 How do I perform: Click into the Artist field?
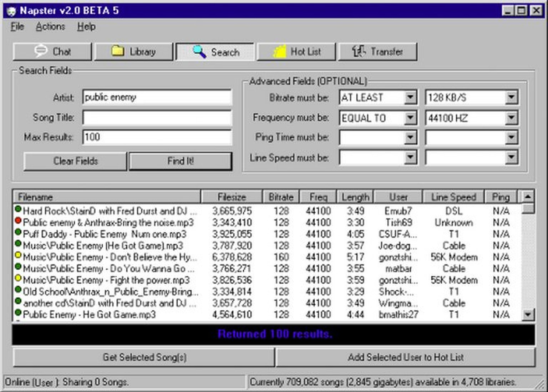click(157, 97)
